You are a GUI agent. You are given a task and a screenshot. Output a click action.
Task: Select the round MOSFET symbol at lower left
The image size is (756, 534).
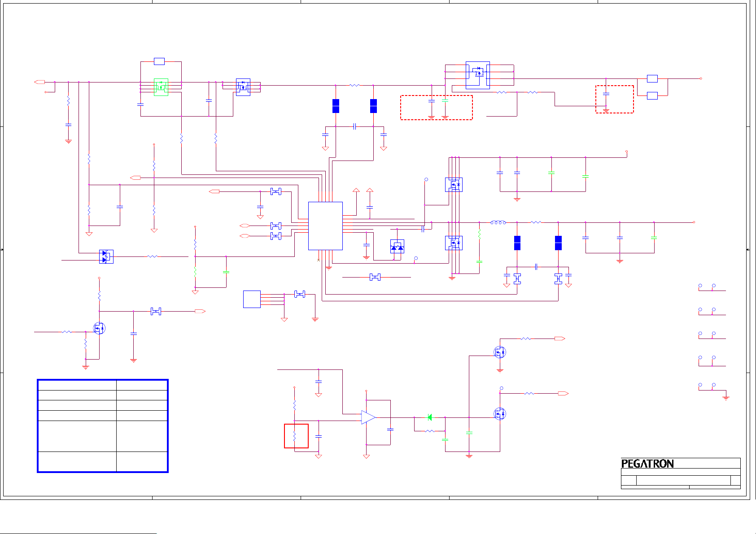99,328
